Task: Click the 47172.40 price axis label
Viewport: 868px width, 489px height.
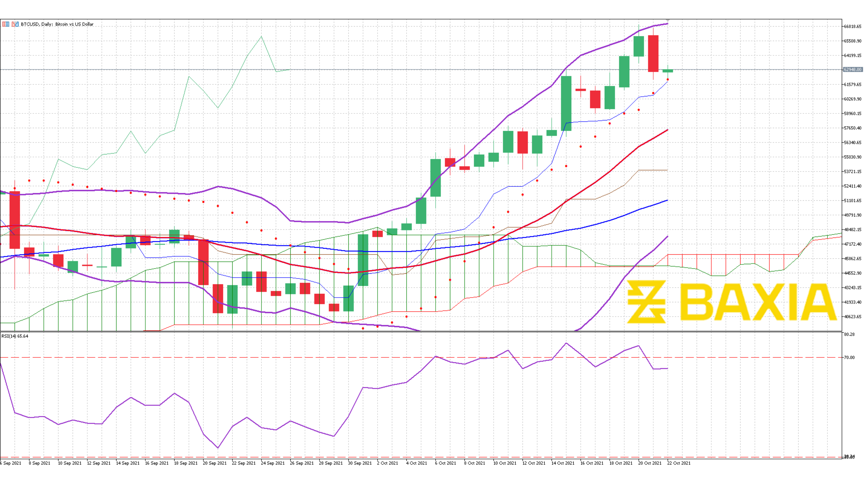Action: tap(852, 244)
